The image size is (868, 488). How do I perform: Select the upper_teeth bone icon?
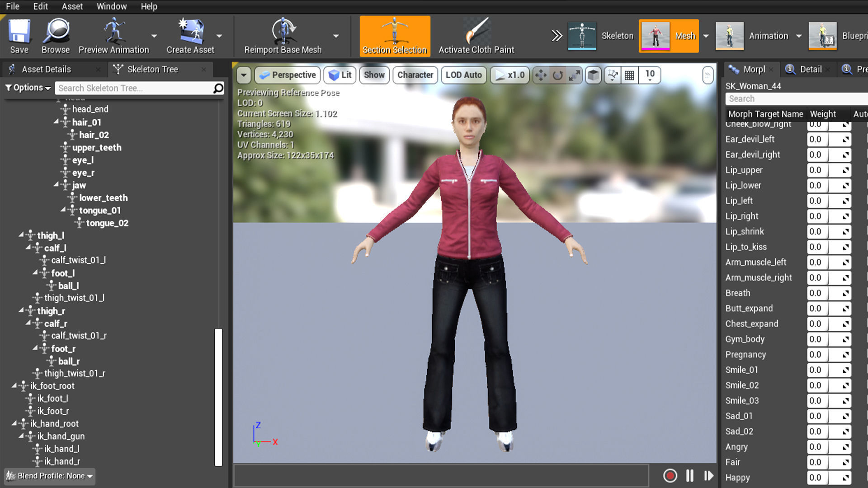(66, 147)
